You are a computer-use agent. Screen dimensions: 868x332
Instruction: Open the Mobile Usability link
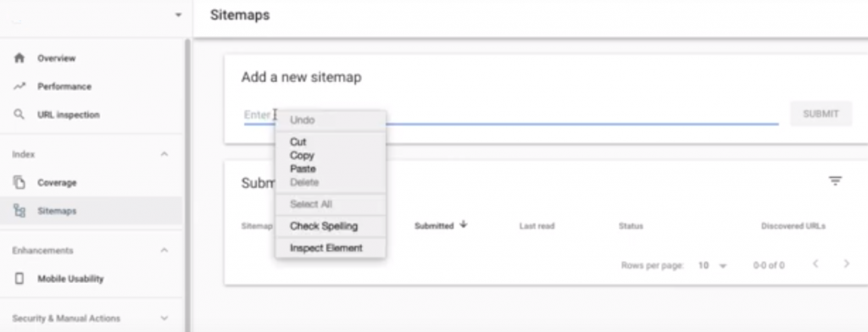[x=70, y=279]
